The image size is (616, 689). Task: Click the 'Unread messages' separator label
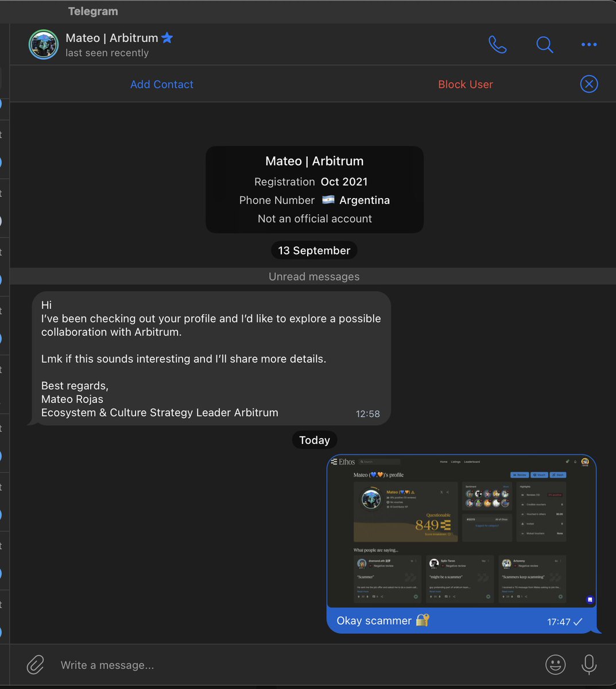(314, 276)
